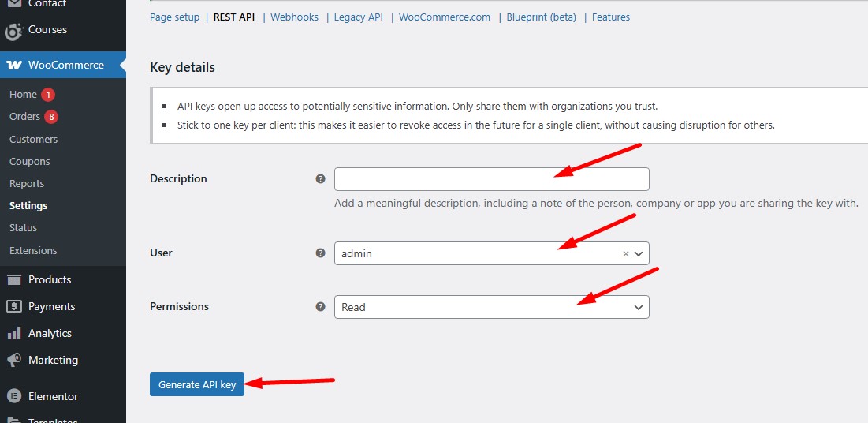Click the Generate API key button
Image resolution: width=868 pixels, height=423 pixels.
coord(197,384)
